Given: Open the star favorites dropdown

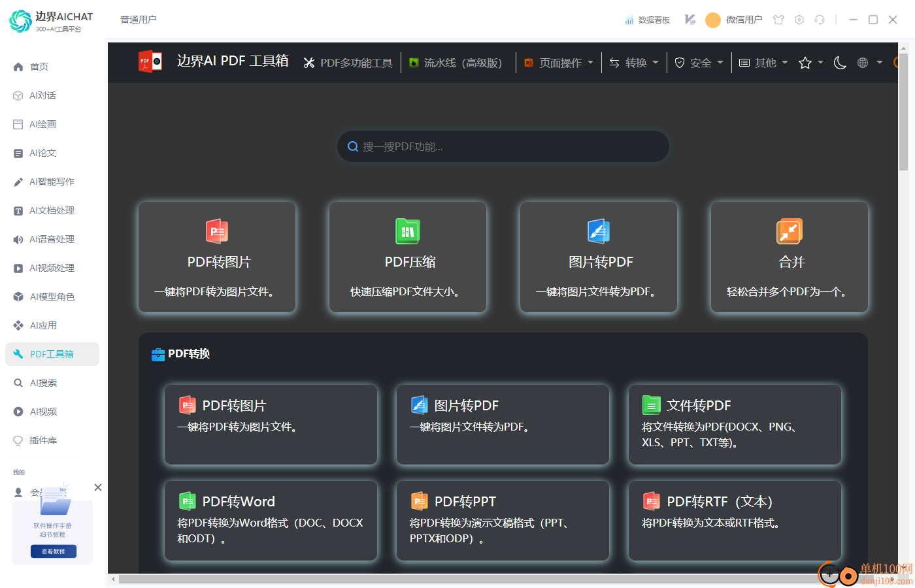Looking at the screenshot, I should (x=810, y=63).
